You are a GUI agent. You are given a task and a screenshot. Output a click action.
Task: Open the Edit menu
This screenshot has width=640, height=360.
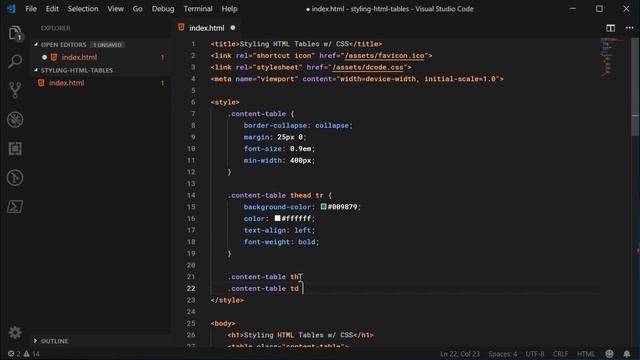pyautogui.click(x=52, y=9)
